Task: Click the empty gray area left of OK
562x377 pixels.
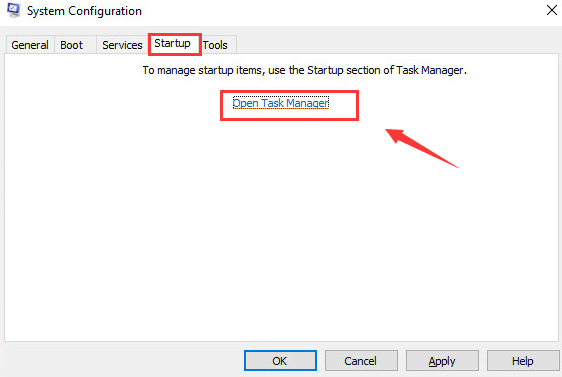Action: pyautogui.click(x=124, y=360)
